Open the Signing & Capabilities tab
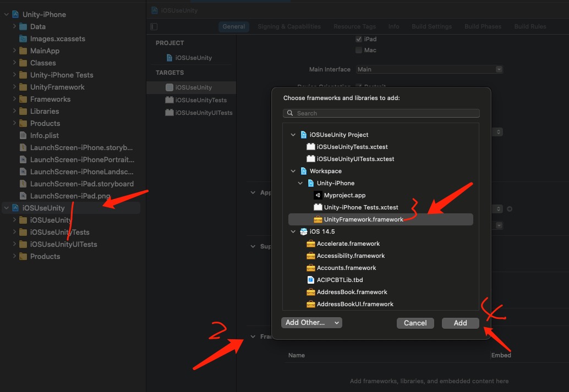This screenshot has height=392, width=569. point(289,26)
